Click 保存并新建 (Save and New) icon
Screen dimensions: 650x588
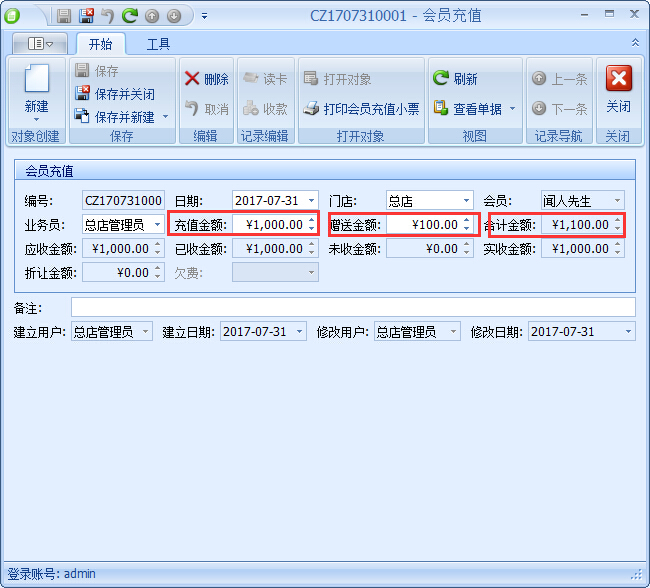coord(82,117)
